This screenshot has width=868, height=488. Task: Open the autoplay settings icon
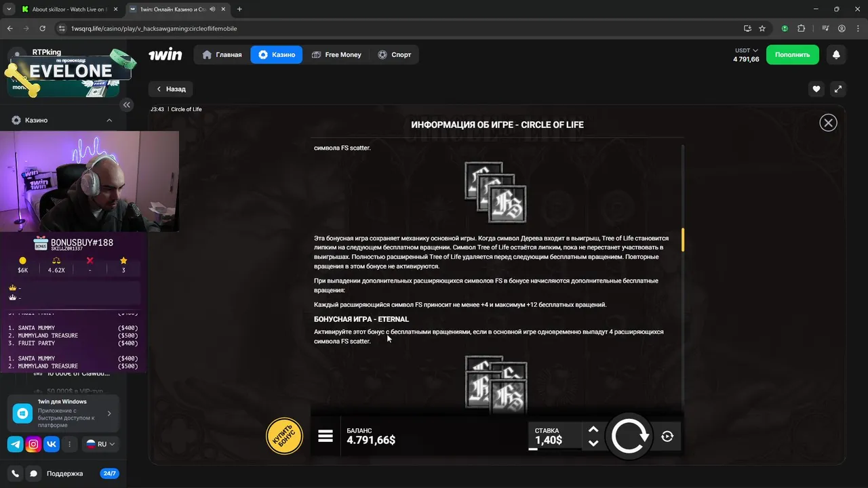667,436
